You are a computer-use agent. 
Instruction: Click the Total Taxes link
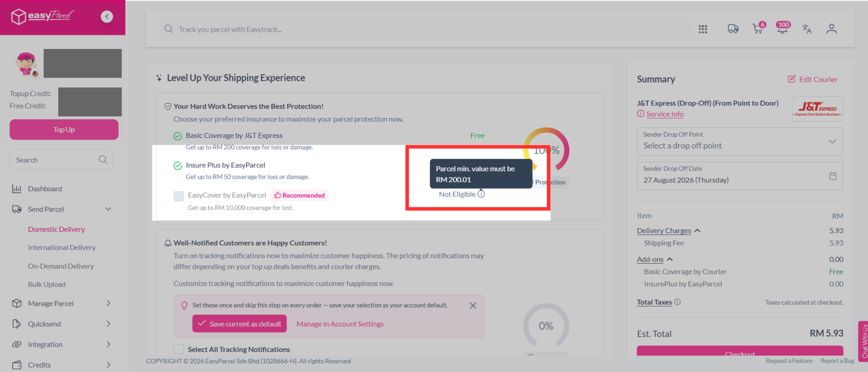click(654, 302)
